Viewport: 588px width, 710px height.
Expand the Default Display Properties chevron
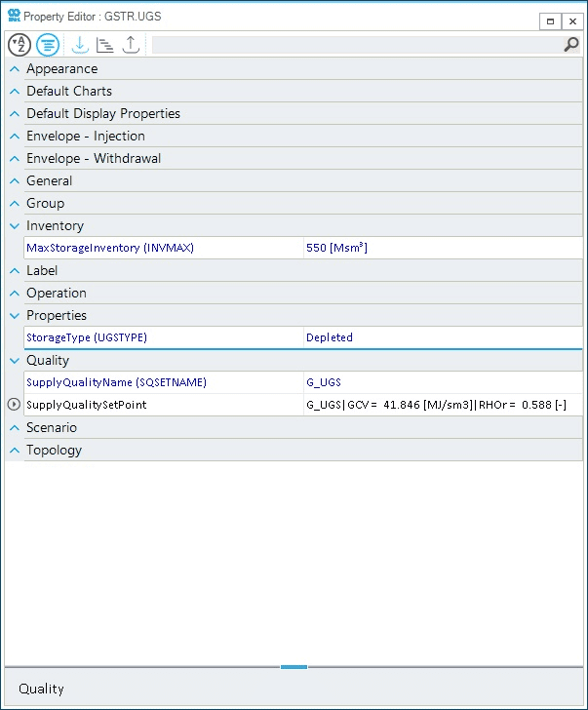pyautogui.click(x=15, y=114)
